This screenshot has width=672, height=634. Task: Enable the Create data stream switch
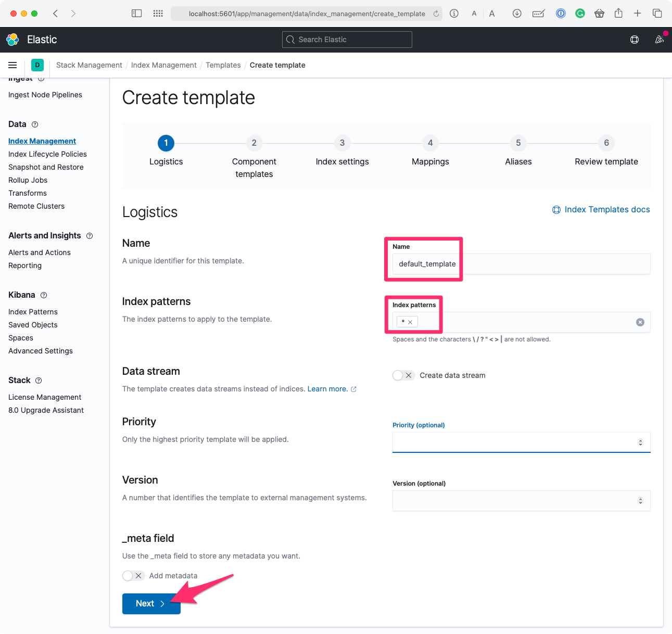pos(403,375)
